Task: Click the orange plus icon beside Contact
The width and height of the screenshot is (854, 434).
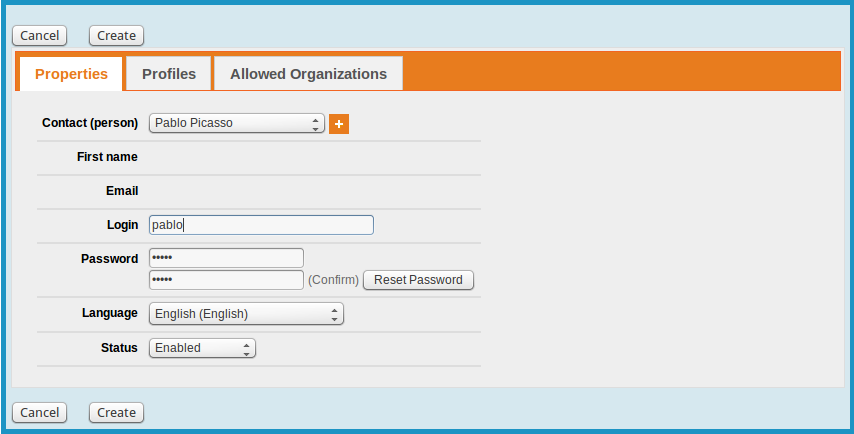Action: point(339,124)
